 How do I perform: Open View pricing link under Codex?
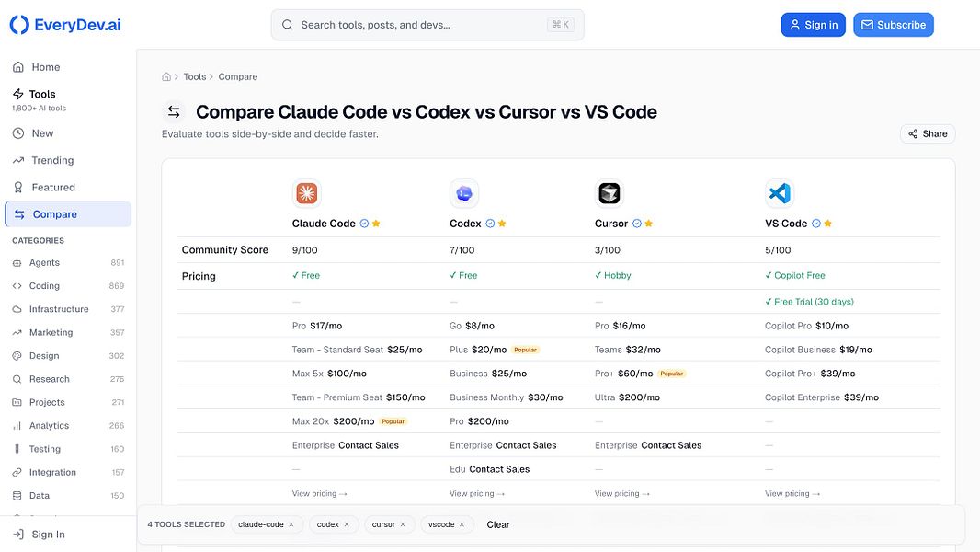[477, 493]
